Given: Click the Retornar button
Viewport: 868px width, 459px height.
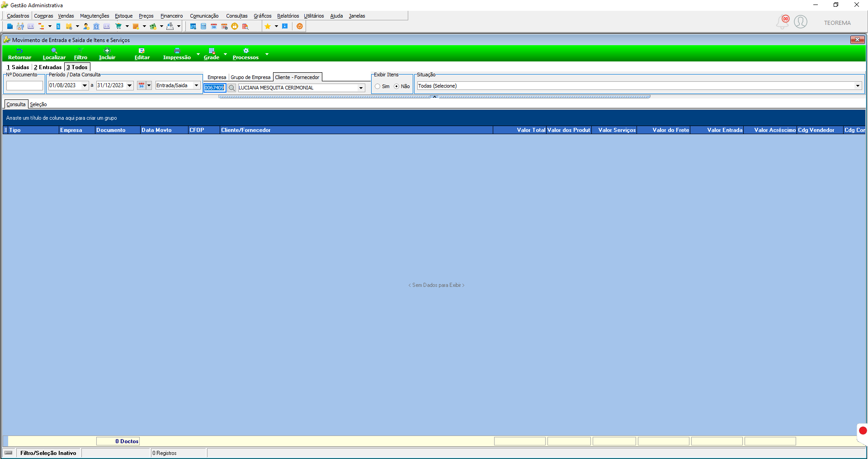Looking at the screenshot, I should click(x=20, y=54).
